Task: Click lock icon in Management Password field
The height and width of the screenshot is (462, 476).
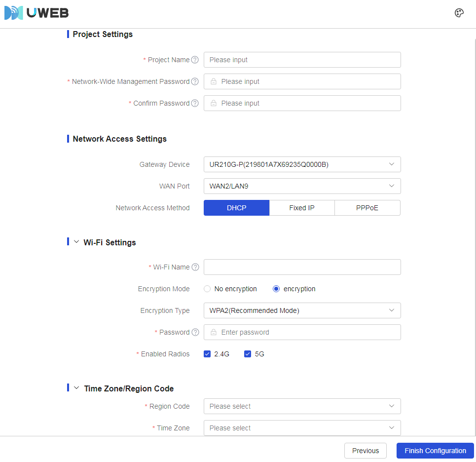Action: click(x=214, y=81)
